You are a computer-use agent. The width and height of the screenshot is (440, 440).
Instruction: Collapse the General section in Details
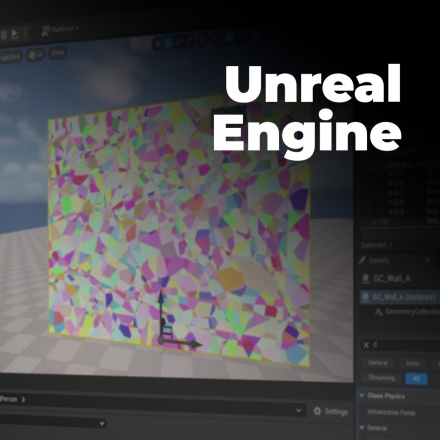[x=362, y=428]
